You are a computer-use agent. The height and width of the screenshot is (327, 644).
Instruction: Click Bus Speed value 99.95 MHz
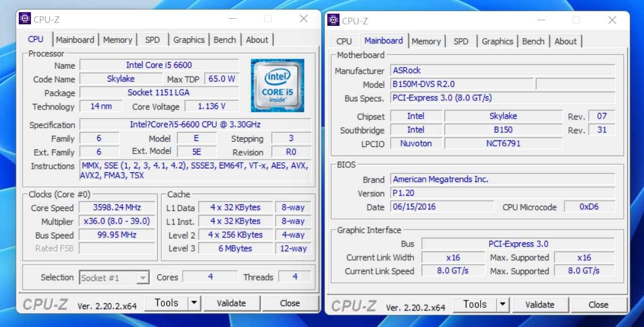tap(117, 235)
